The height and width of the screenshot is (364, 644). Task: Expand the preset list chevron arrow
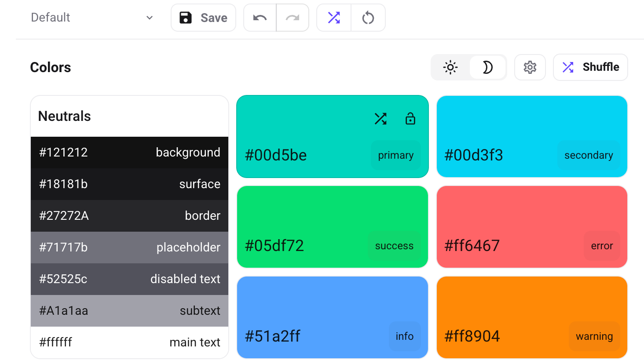(x=150, y=18)
